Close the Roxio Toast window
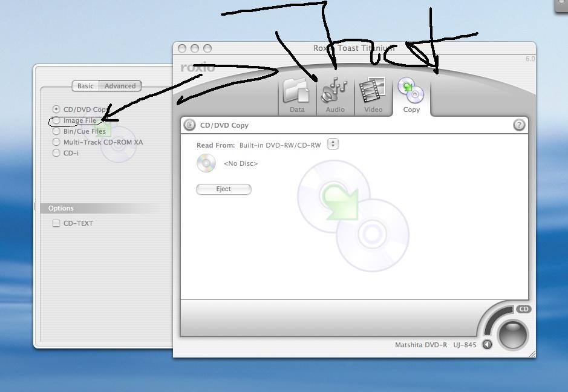This screenshot has width=568, height=392. 182,48
